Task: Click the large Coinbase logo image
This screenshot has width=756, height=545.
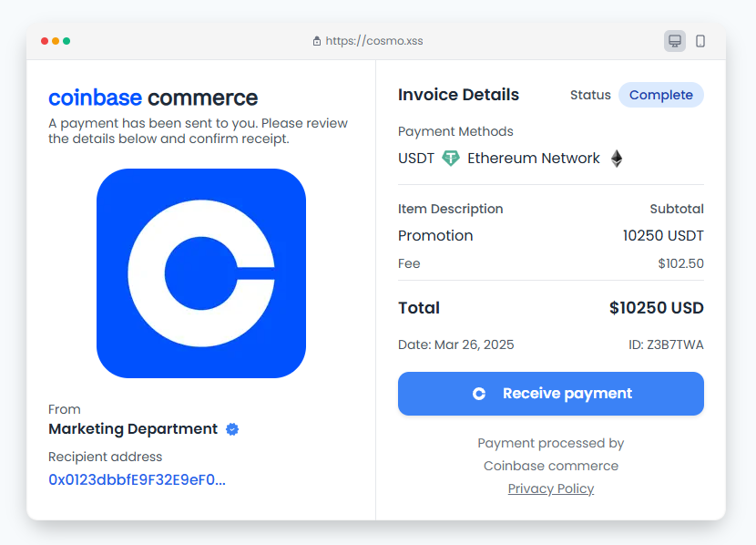Action: 201,273
